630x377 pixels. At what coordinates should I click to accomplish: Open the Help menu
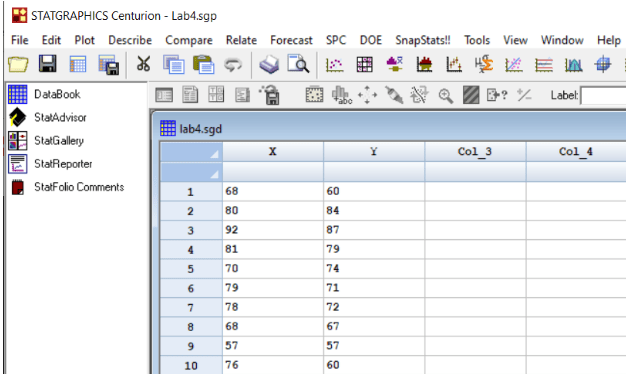pos(609,40)
